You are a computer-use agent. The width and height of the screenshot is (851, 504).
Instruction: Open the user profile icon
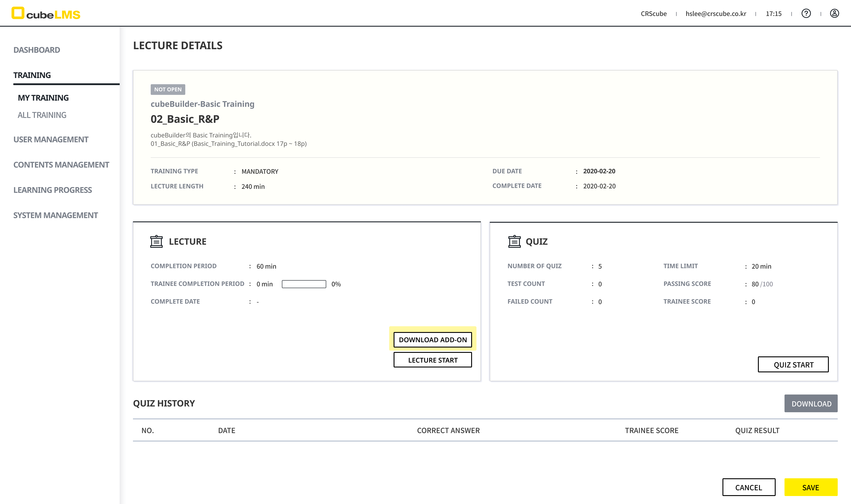pos(834,14)
